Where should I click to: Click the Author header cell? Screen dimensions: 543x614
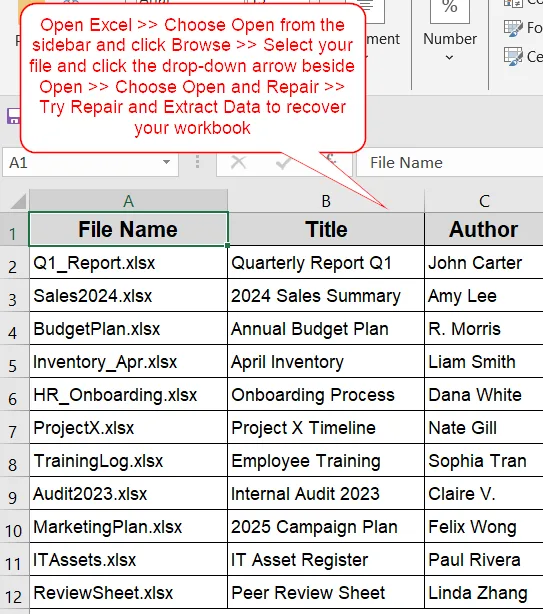pyautogui.click(x=484, y=229)
